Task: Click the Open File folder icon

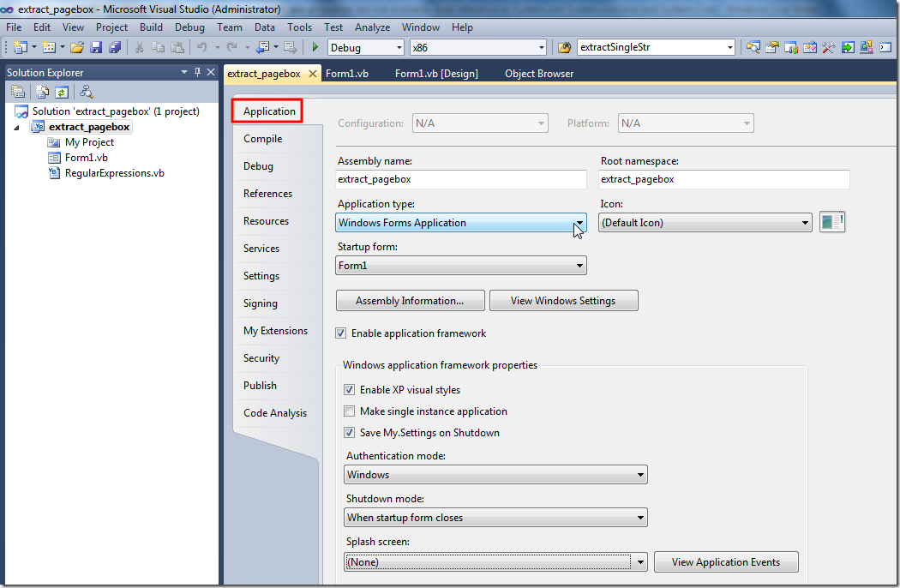Action: (x=77, y=47)
